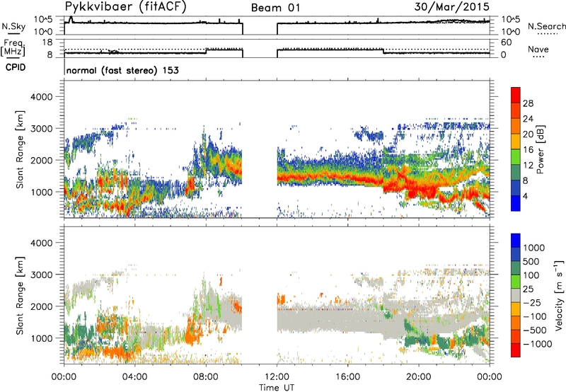Click the 4 label on the power colorbar
Image resolution: width=566 pixels, height=392 pixels.
[526, 196]
